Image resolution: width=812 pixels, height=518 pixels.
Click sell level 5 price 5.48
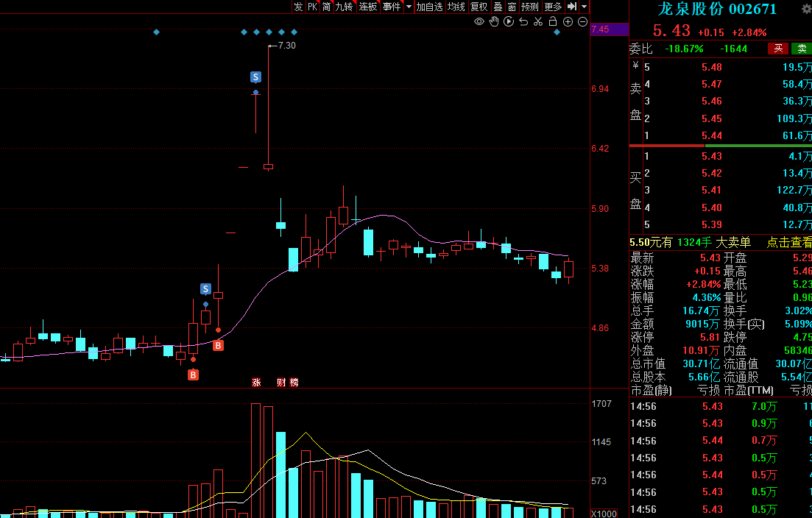click(x=712, y=67)
